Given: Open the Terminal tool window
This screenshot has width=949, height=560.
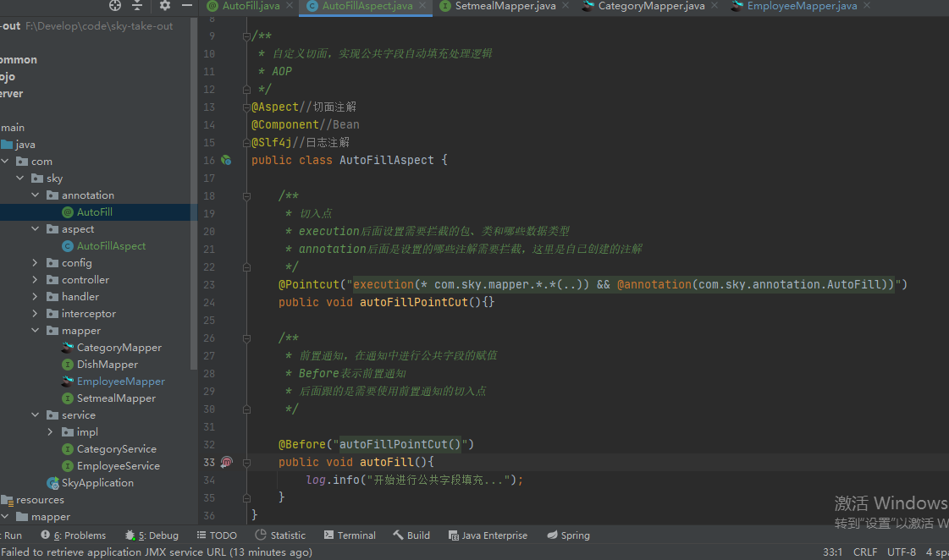Looking at the screenshot, I should 350,535.
